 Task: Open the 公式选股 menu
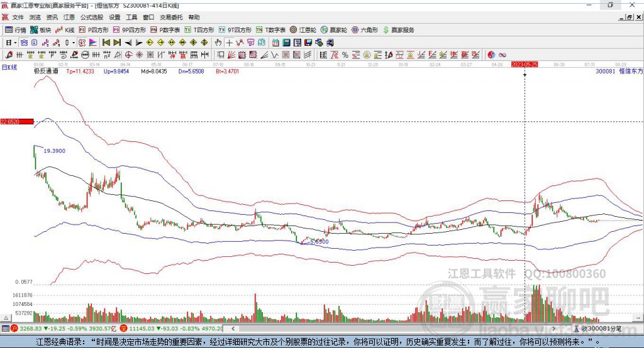pos(91,18)
